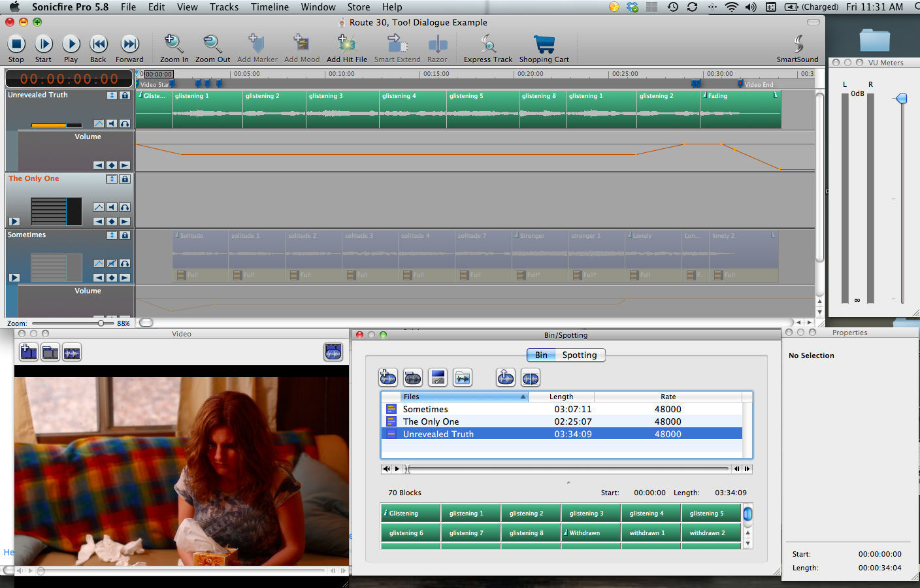Click add video icon in Video window

pyautogui.click(x=29, y=353)
